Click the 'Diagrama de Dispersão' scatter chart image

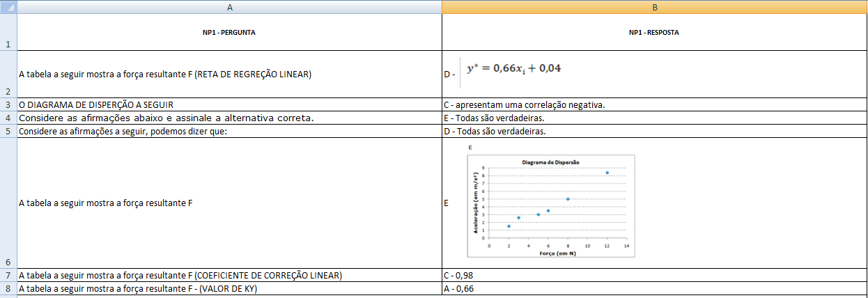click(x=550, y=207)
